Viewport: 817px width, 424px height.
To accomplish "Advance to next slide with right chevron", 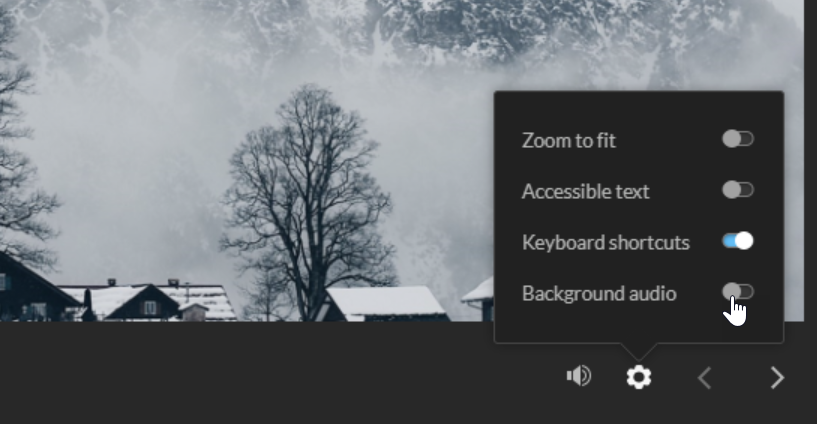I will tap(777, 378).
